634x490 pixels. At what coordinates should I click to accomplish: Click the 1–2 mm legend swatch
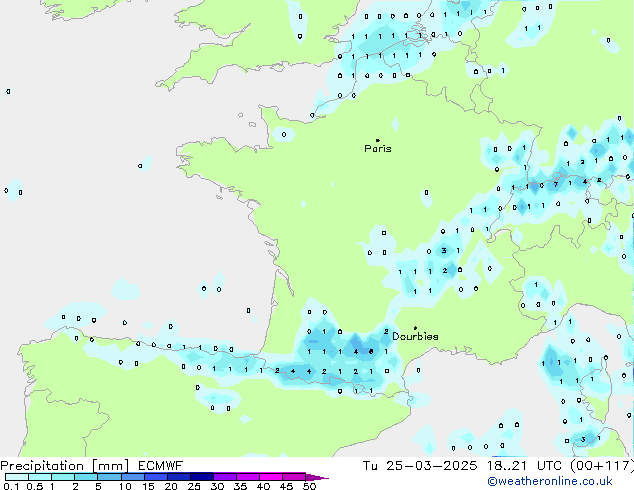point(63,477)
